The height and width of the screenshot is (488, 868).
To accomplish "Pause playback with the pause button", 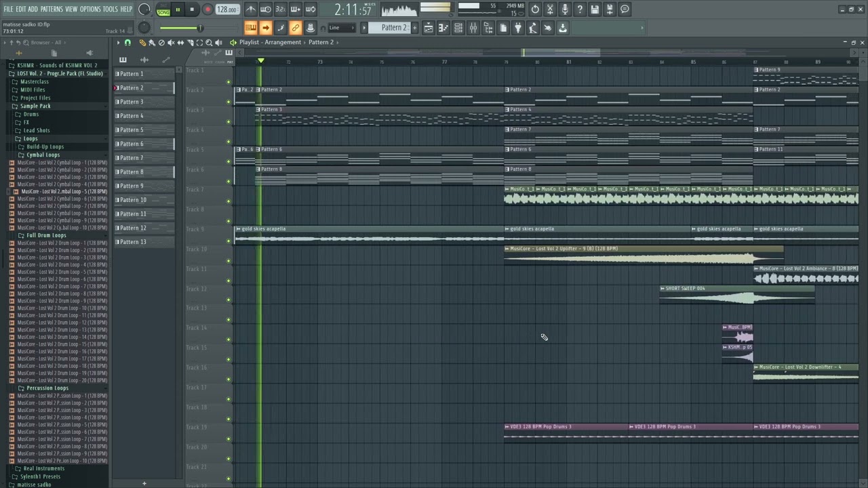I will pyautogui.click(x=178, y=9).
